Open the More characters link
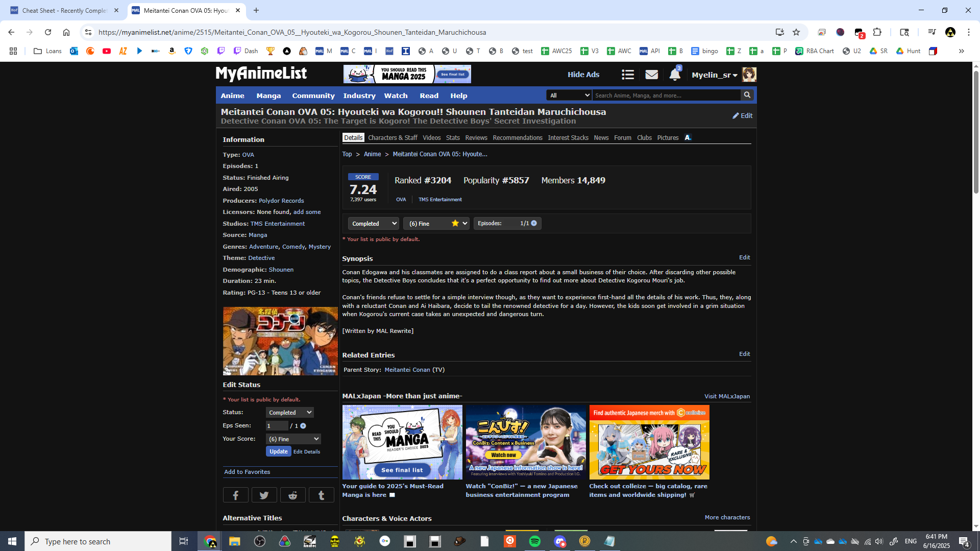Viewport: 980px width, 551px height. [x=727, y=517]
